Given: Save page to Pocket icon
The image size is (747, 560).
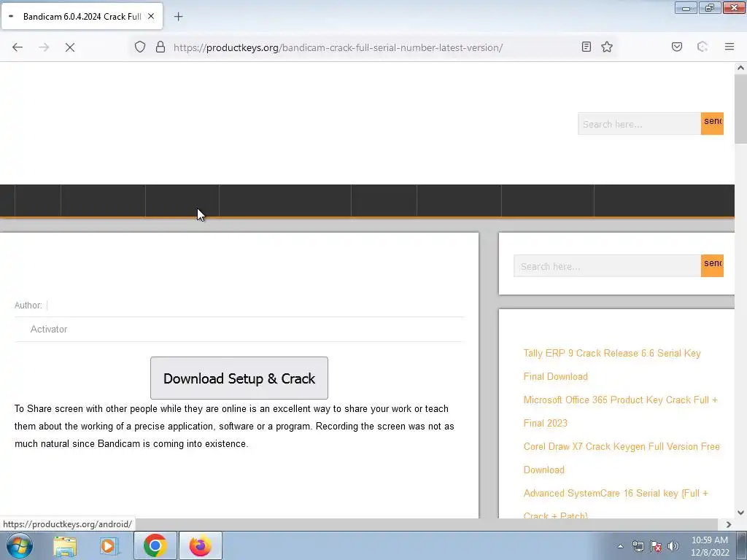Looking at the screenshot, I should (x=677, y=47).
